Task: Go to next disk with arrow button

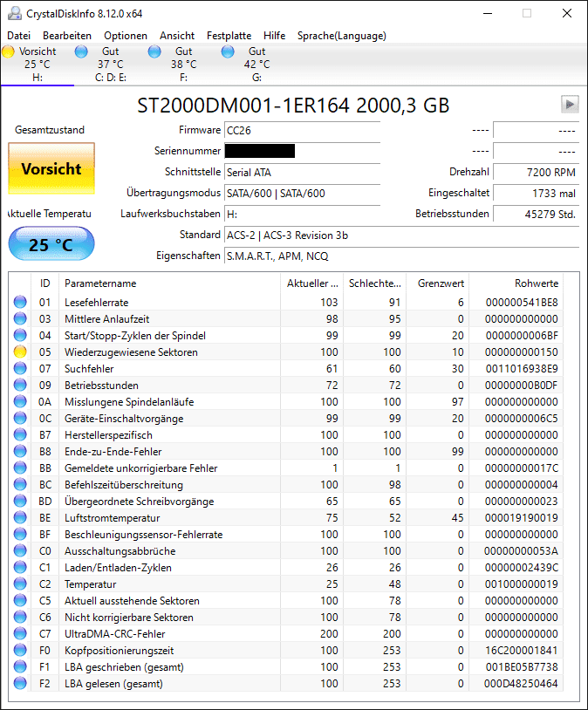Action: click(x=570, y=105)
